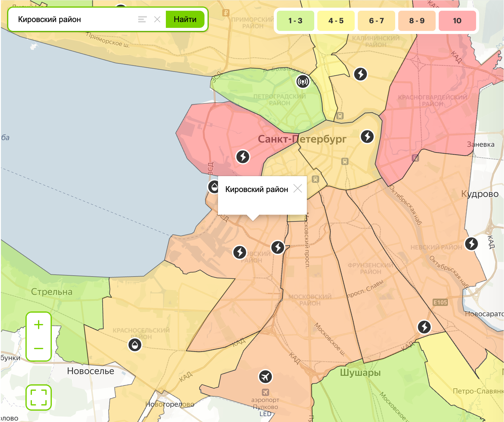Click the water drop marker beside the popup
The image size is (504, 422).
click(214, 187)
